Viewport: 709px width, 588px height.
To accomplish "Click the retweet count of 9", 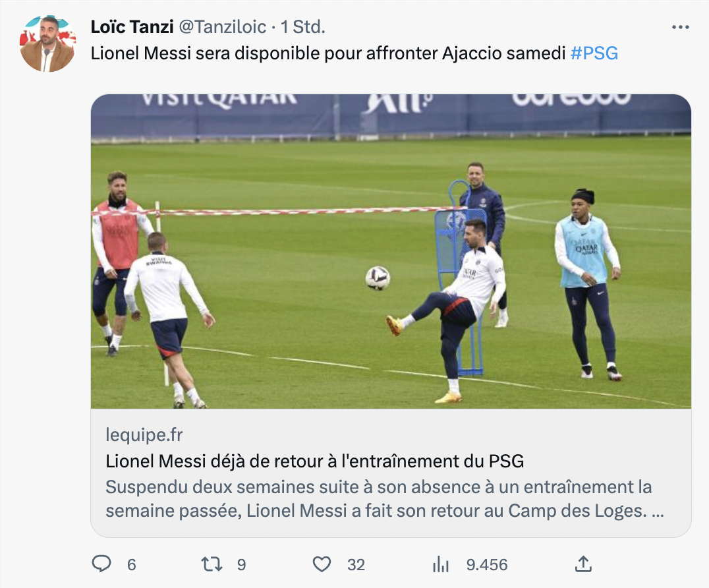I will pos(241,565).
